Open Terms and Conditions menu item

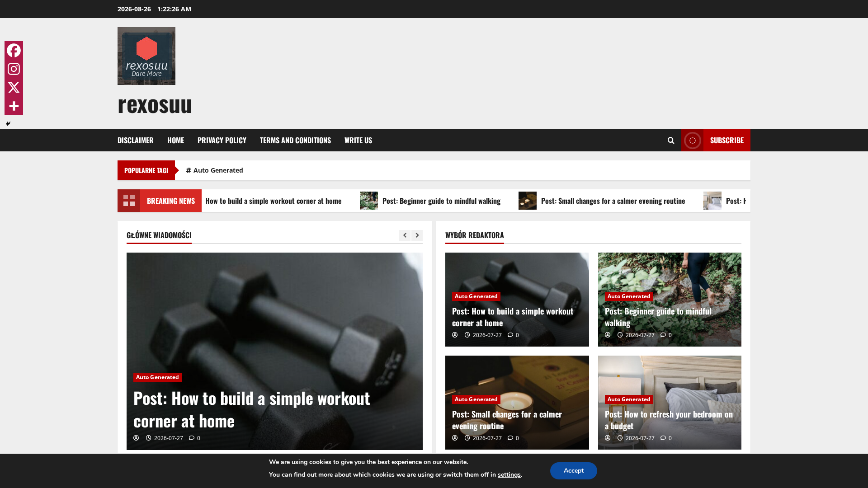tap(295, 141)
